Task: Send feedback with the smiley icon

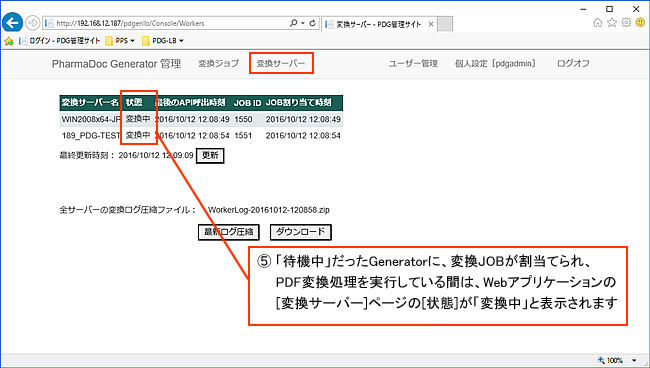Action: coord(640,23)
